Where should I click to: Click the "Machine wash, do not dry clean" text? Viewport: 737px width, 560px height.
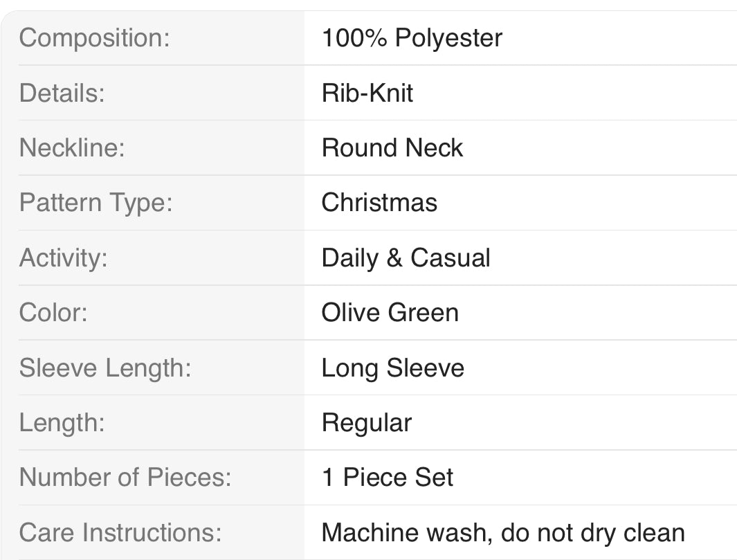(503, 532)
